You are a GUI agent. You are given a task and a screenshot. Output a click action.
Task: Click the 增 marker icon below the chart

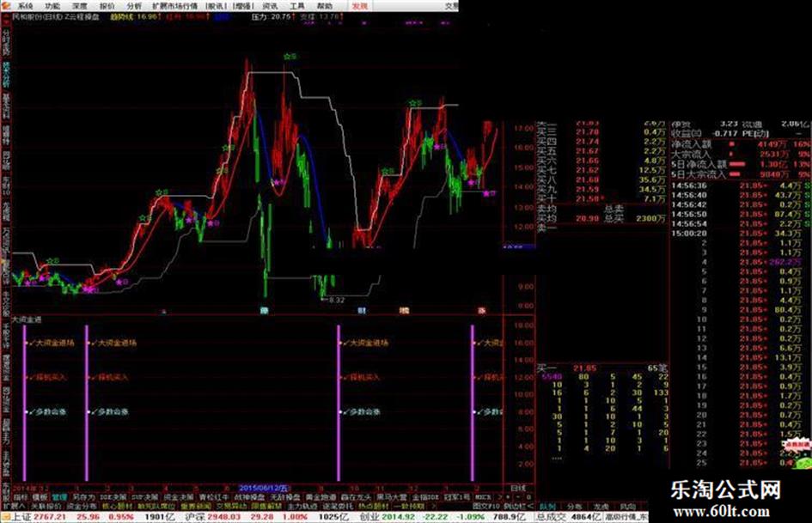coord(405,311)
